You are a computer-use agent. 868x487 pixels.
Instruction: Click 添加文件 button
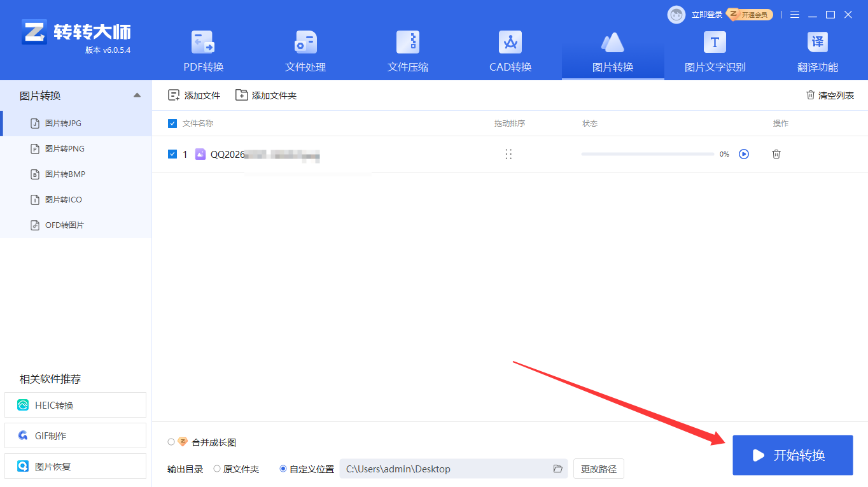tap(194, 95)
